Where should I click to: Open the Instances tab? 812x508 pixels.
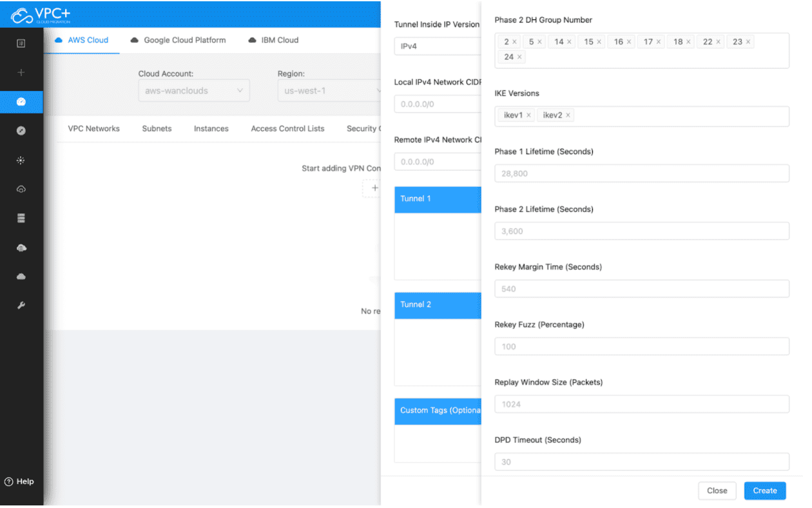[x=211, y=128]
